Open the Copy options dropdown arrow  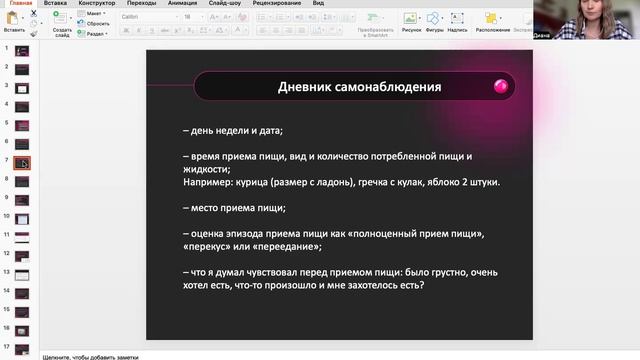(x=41, y=23)
